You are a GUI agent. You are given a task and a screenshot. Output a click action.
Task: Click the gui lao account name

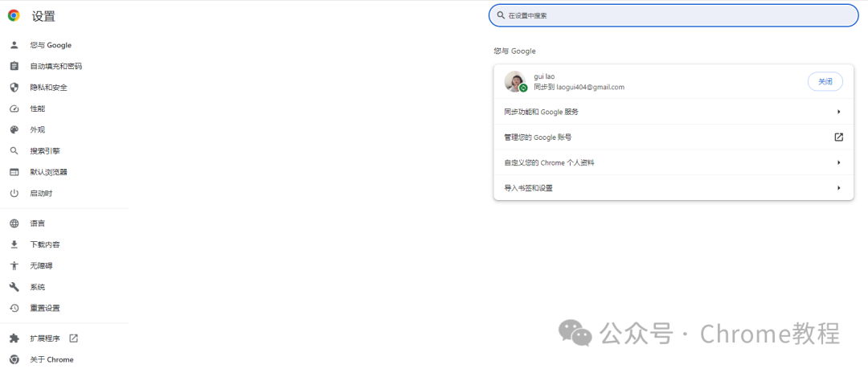(544, 76)
